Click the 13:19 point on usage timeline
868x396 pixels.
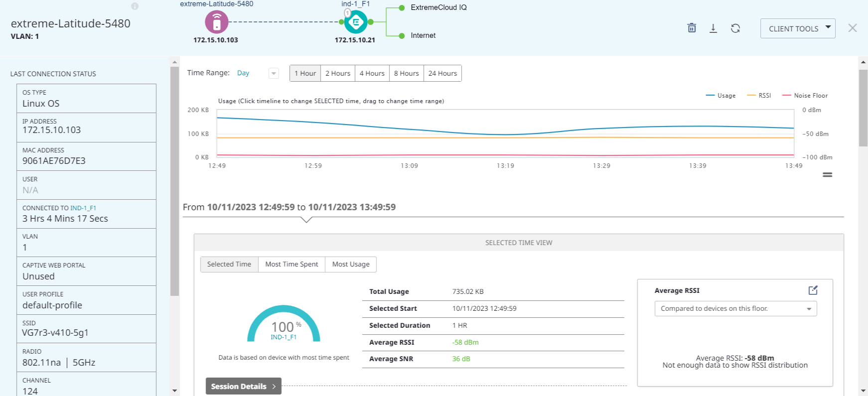505,134
